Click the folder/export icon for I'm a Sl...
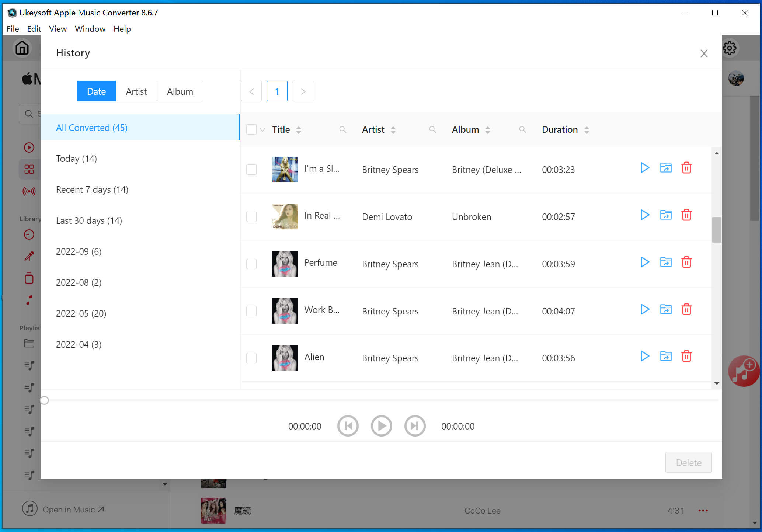Viewport: 762px width, 532px height. pos(666,168)
